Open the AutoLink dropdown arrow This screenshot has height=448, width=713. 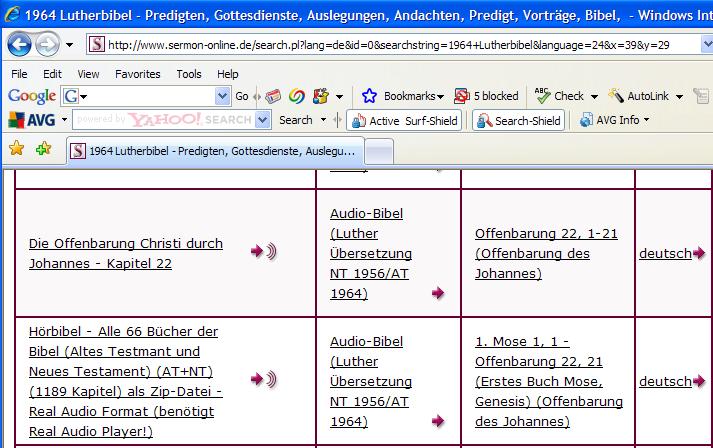(x=679, y=96)
